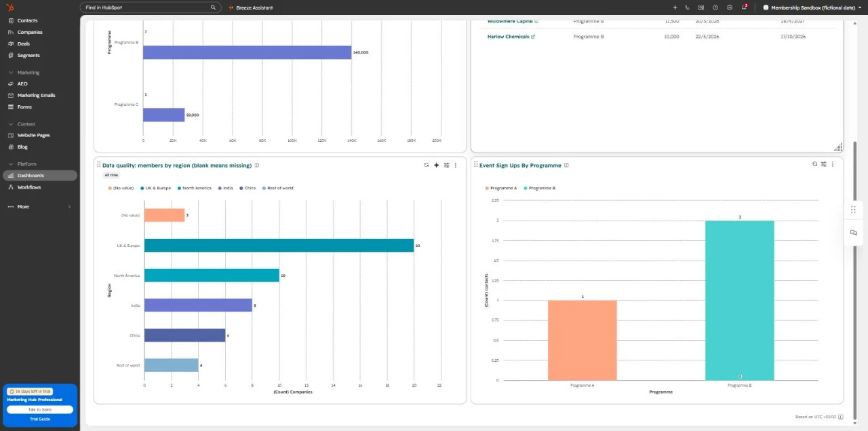Open Website Pages under Content
Viewport: 868px width, 431px height.
(33, 135)
